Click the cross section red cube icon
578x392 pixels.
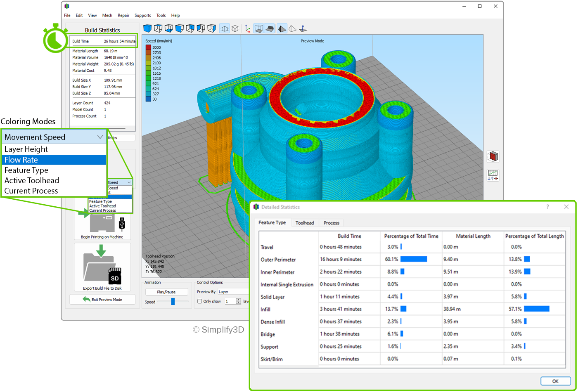point(493,157)
